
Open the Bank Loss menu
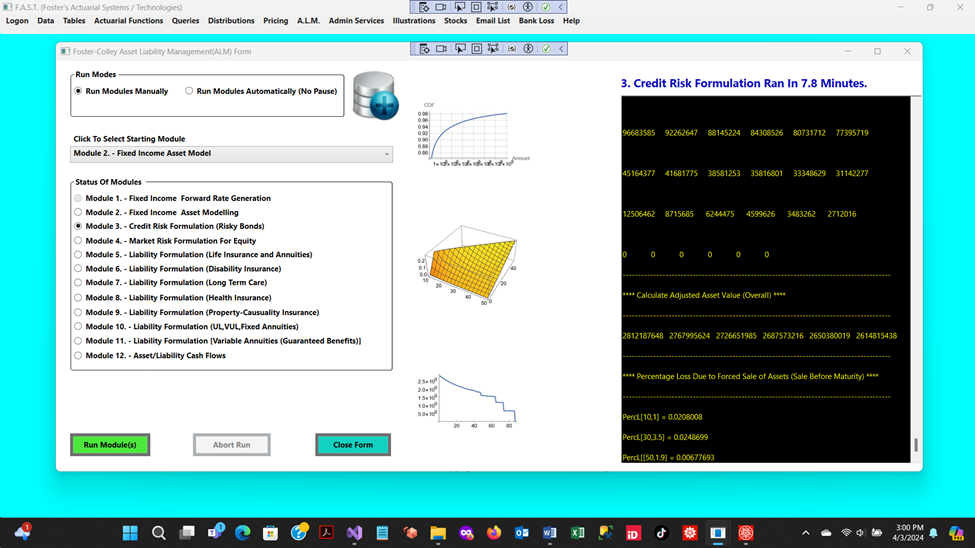536,20
